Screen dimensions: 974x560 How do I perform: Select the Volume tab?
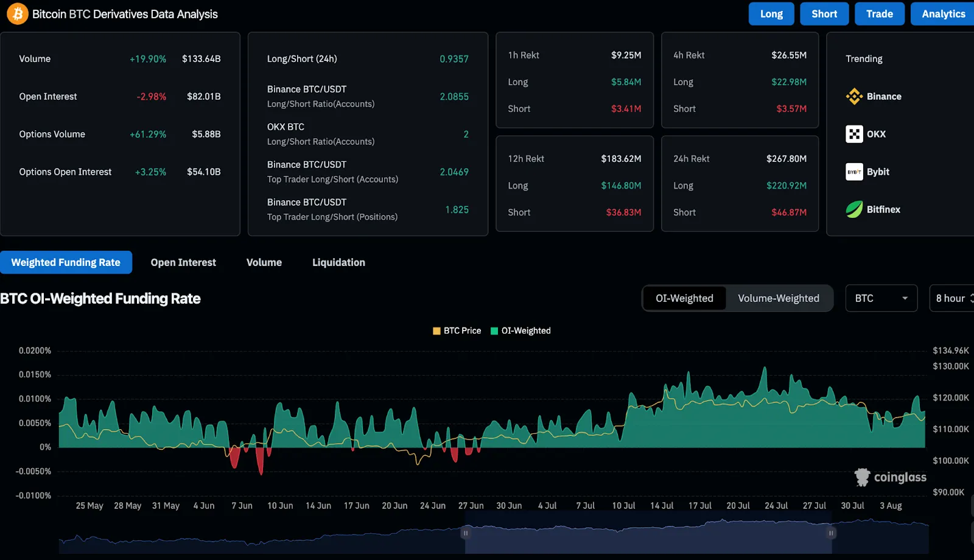click(264, 262)
